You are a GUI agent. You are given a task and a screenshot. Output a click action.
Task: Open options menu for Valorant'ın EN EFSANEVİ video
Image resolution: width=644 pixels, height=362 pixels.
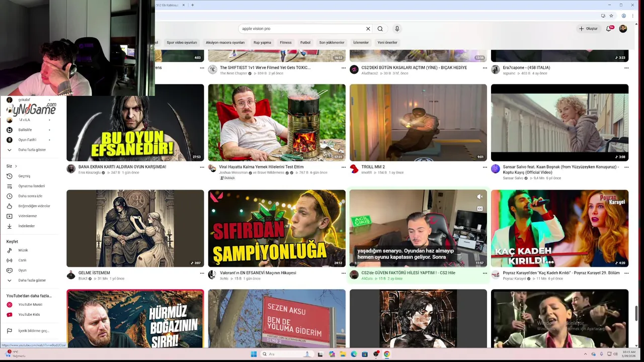344,273
